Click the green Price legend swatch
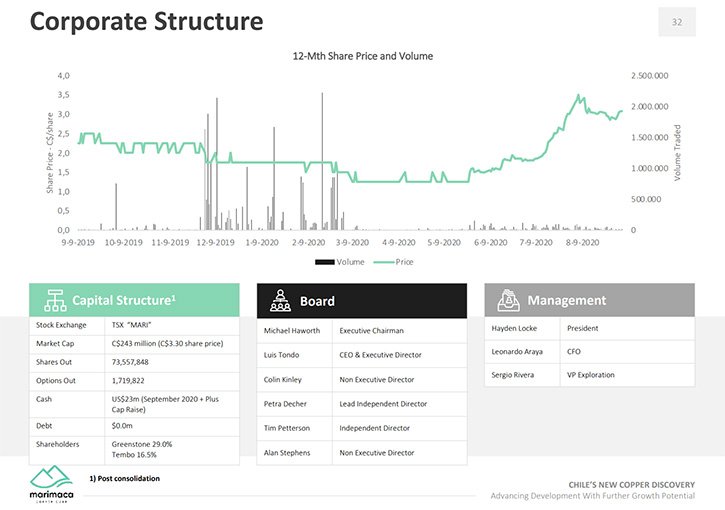The image size is (725, 510). click(383, 262)
